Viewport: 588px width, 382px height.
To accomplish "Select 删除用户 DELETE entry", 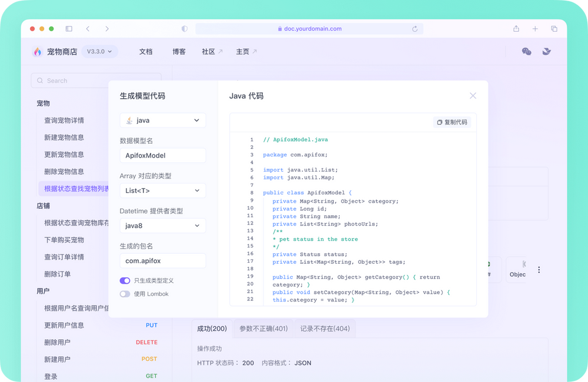I will (101, 342).
